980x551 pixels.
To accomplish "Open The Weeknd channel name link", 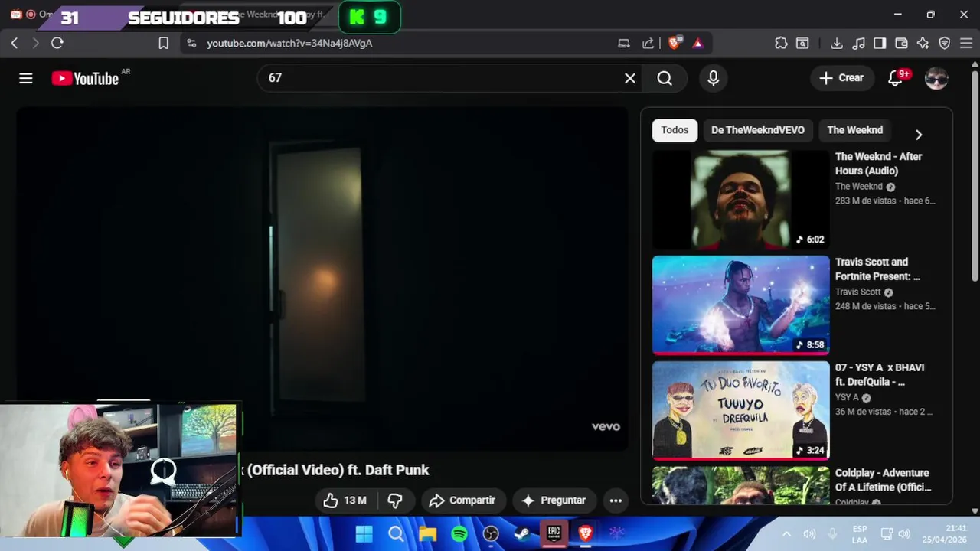I will point(859,187).
